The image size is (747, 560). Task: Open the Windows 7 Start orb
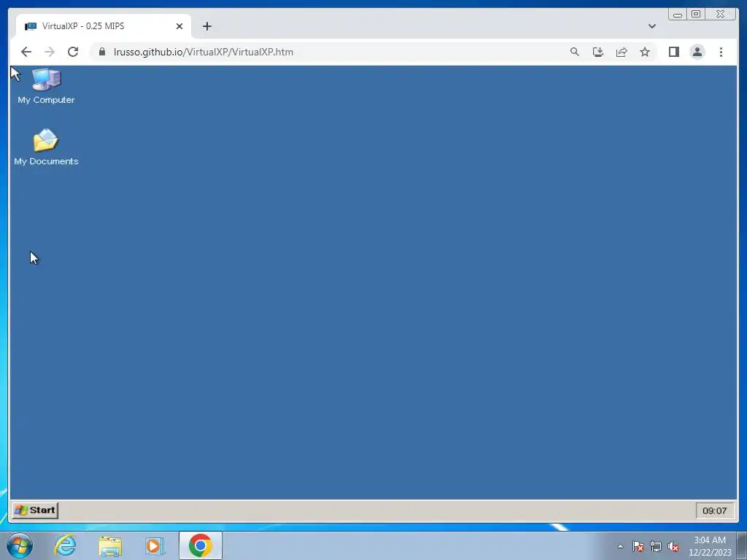tap(20, 545)
